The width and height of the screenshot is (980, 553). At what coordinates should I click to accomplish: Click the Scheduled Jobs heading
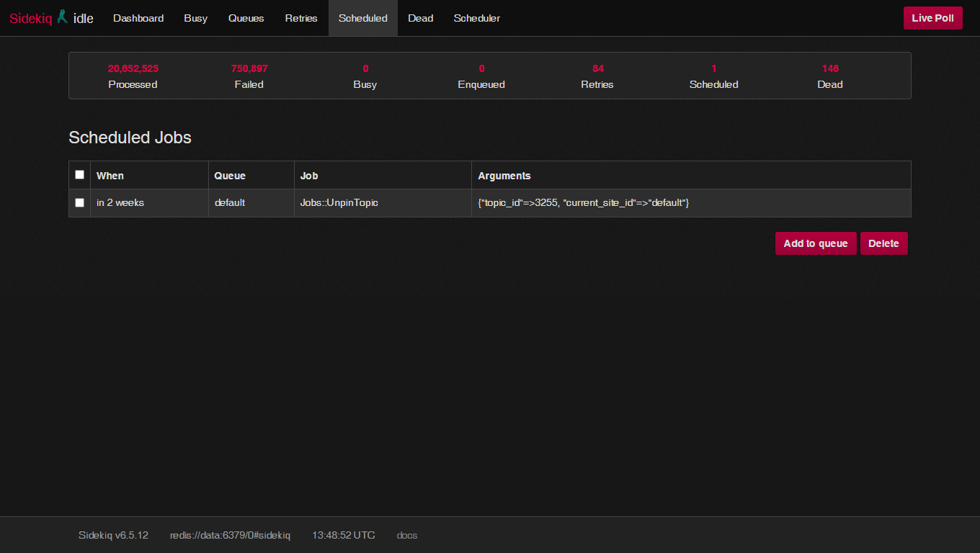130,138
